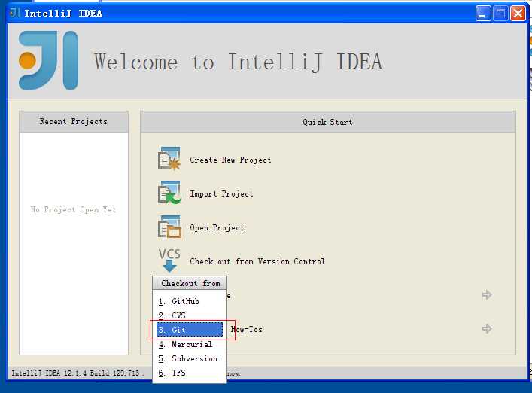The height and width of the screenshot is (393, 532).
Task: Select GitHub from Checkout from menu
Action: pyautogui.click(x=190, y=301)
